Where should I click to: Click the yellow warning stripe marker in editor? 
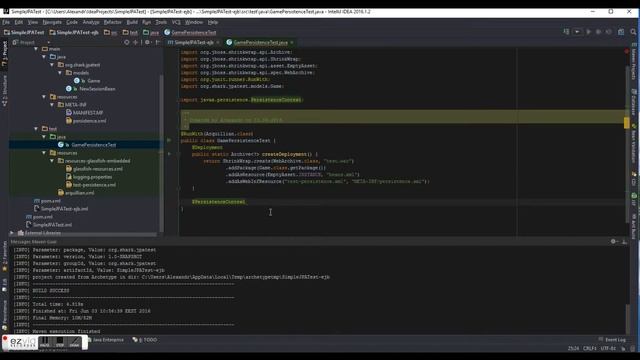[627, 123]
